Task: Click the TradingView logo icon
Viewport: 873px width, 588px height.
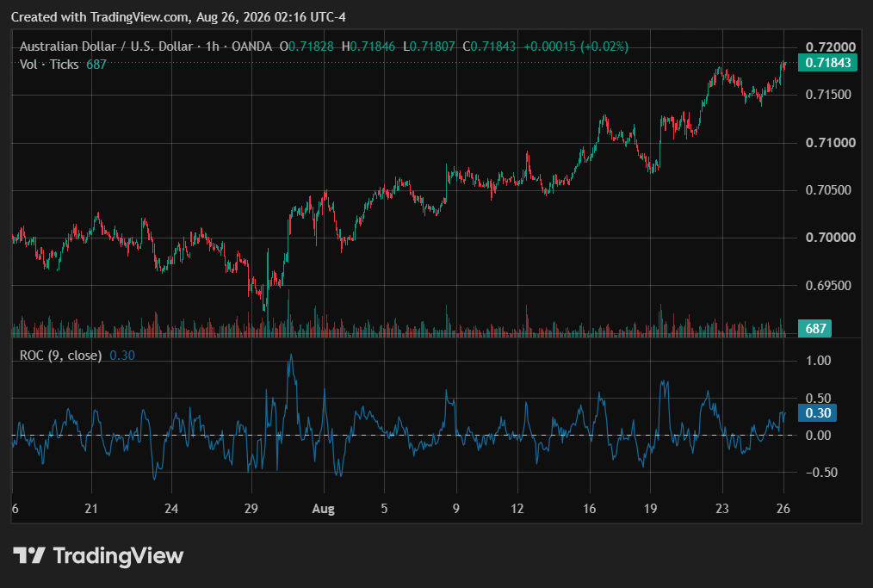Action: (29, 555)
